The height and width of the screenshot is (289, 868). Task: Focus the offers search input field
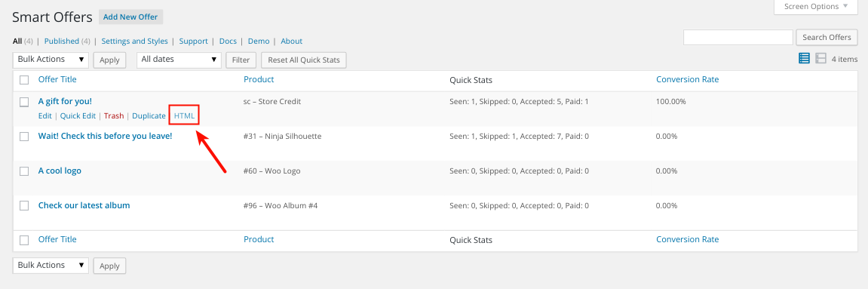pos(738,37)
